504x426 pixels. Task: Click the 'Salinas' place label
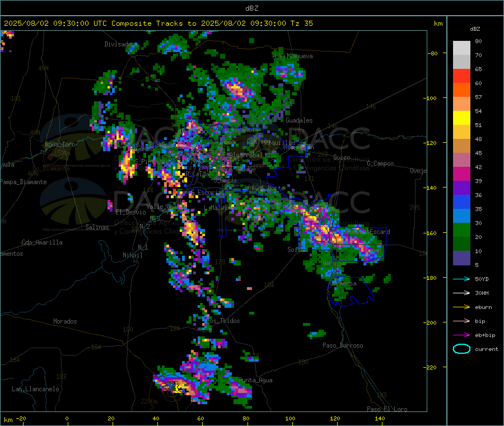tap(97, 227)
